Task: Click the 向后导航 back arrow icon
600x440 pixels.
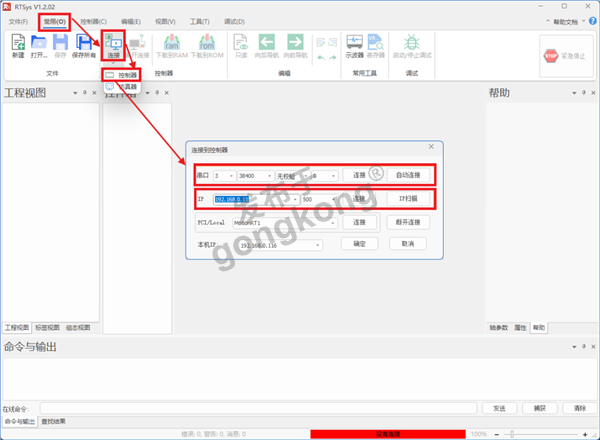Action: tap(267, 42)
